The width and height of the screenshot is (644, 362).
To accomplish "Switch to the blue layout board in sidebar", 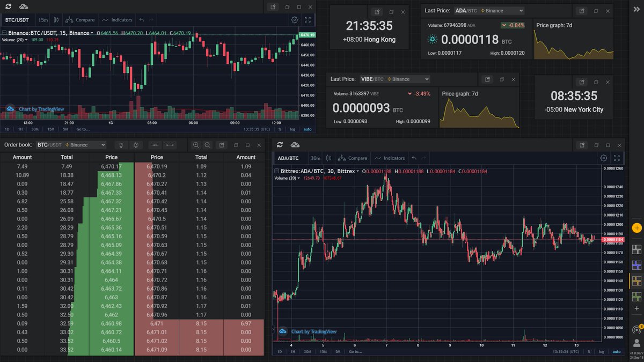I will (x=637, y=265).
